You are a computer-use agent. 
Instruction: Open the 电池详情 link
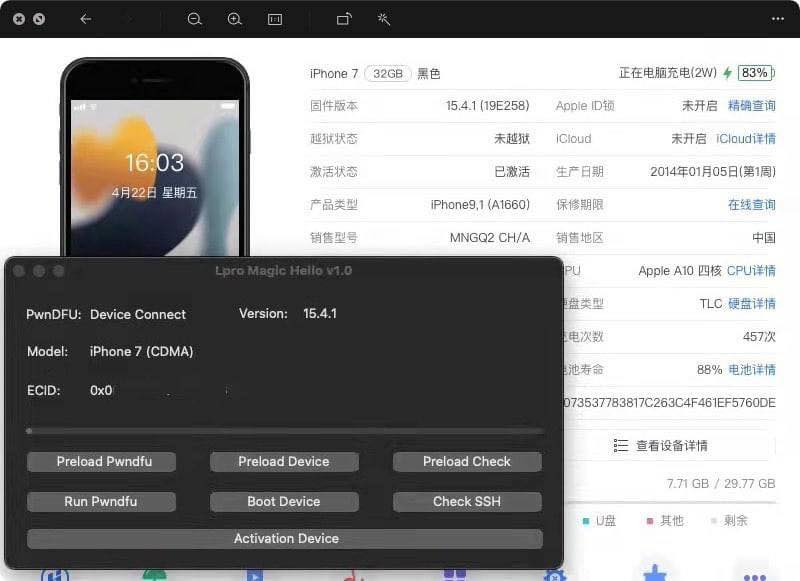coord(752,369)
